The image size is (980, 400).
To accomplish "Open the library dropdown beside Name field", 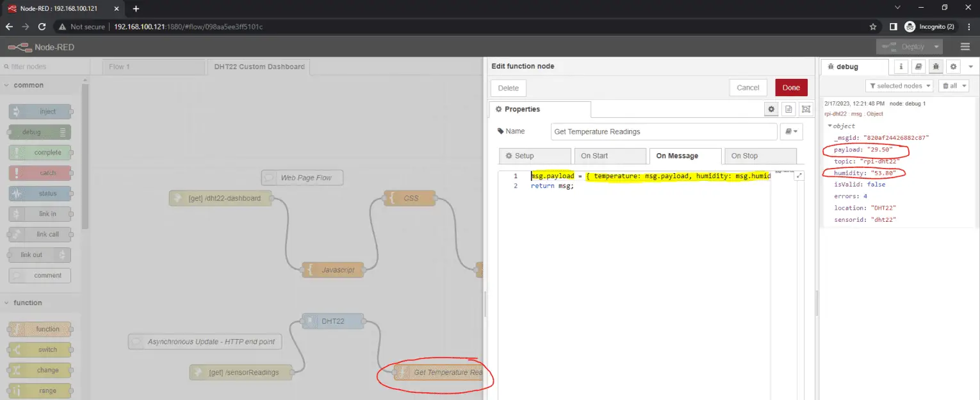I will click(x=791, y=131).
